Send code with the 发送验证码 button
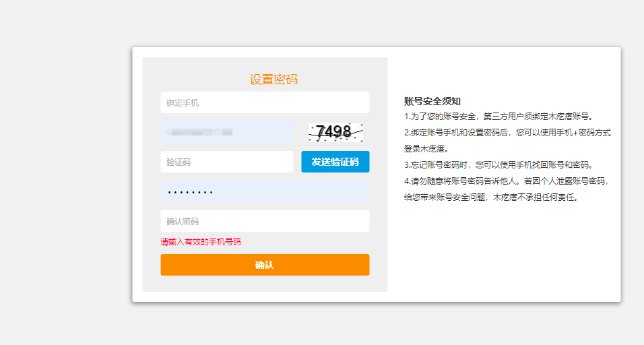Image resolution: width=644 pixels, height=345 pixels. click(335, 162)
